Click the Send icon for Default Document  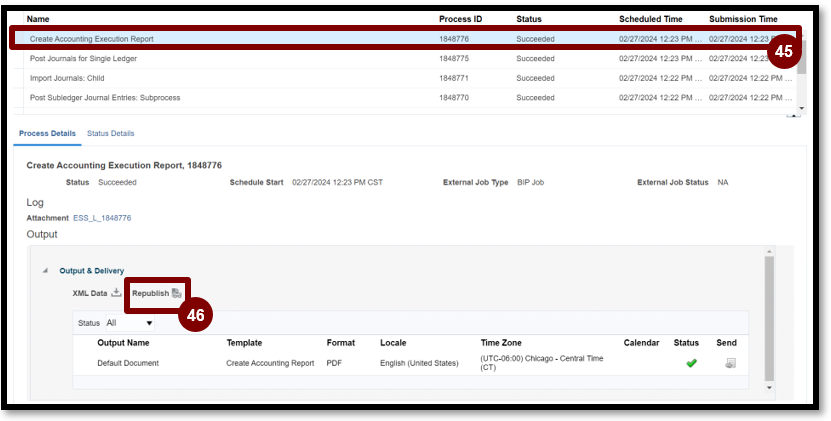730,363
